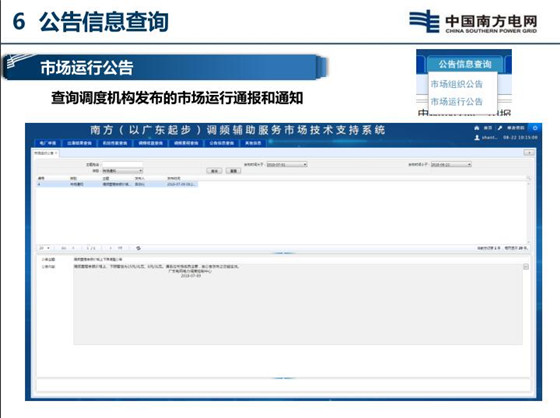560x418 pixels.
Task: Select 市场组织公告 in dropdown menu image
Action: point(456,84)
